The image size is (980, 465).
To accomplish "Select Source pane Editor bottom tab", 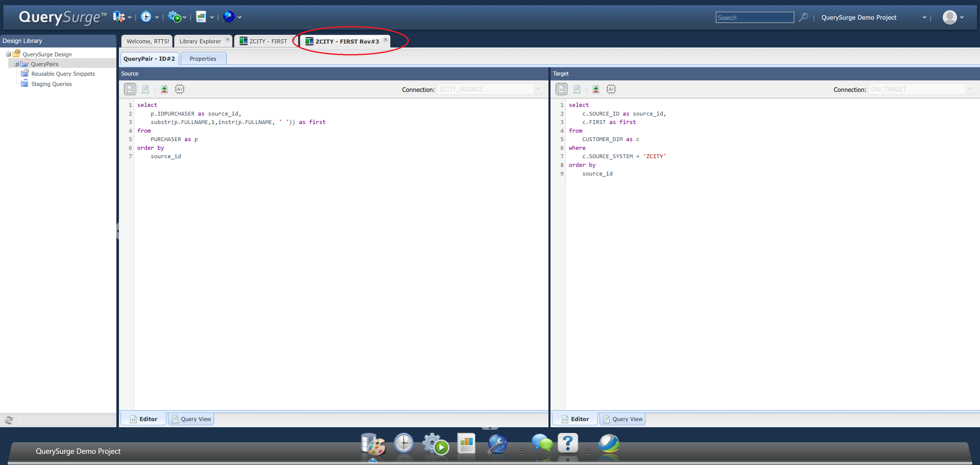I will coord(144,419).
